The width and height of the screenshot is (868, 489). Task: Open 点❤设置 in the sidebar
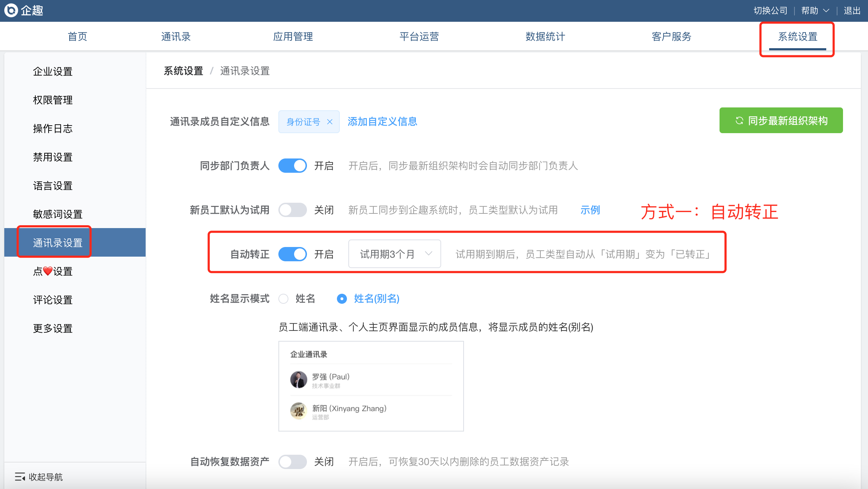[x=53, y=271]
